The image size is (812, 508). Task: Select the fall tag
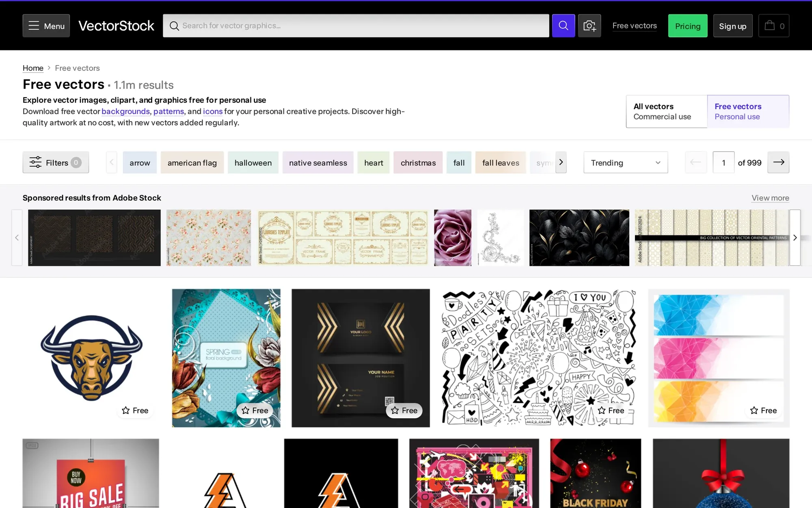[x=459, y=163]
